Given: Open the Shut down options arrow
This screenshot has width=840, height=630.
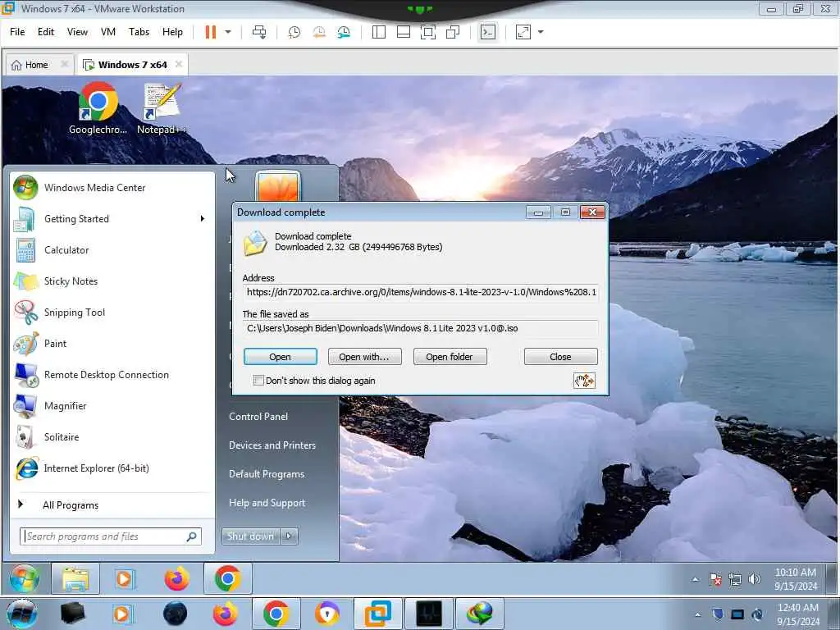Looking at the screenshot, I should (x=289, y=536).
